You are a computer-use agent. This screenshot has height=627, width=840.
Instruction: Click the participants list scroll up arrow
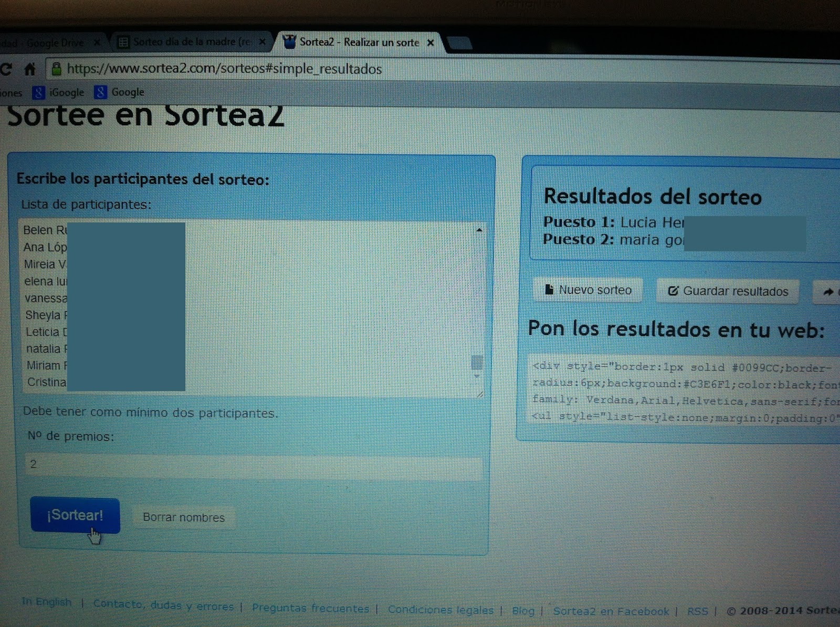pos(479,230)
